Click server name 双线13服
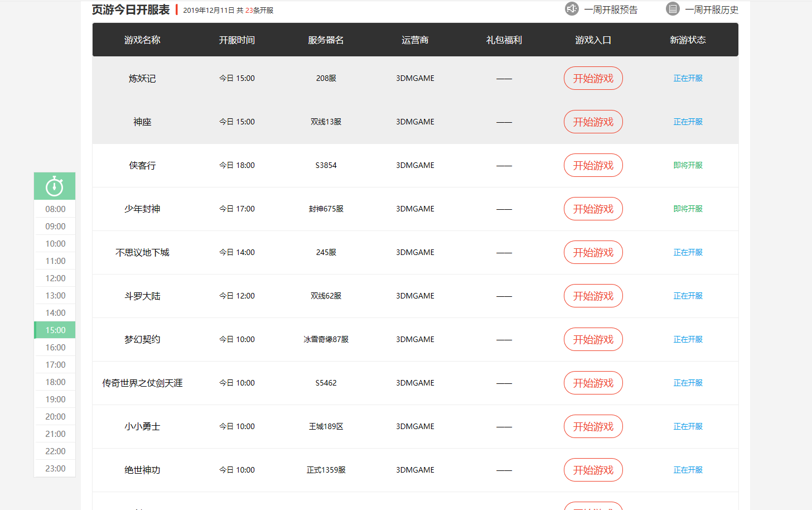This screenshot has height=510, width=812. [326, 122]
